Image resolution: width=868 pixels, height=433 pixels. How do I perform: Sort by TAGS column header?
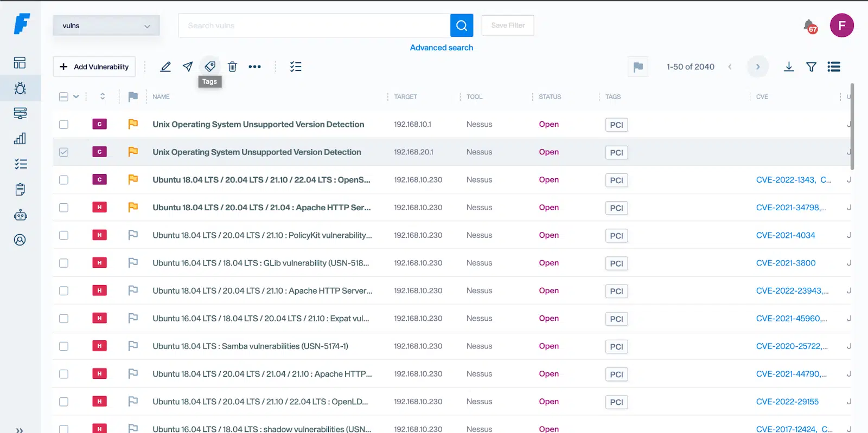[x=613, y=96]
